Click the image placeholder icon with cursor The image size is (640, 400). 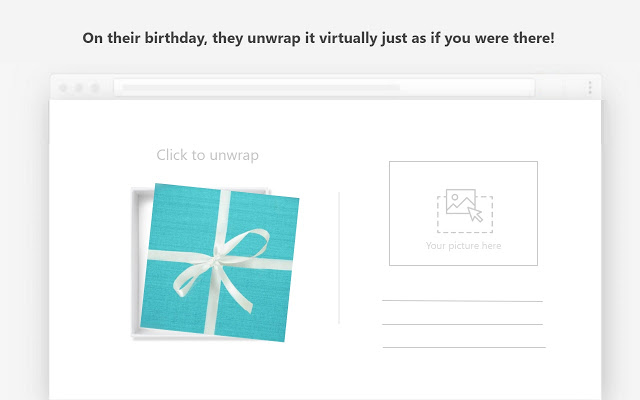pos(463,206)
